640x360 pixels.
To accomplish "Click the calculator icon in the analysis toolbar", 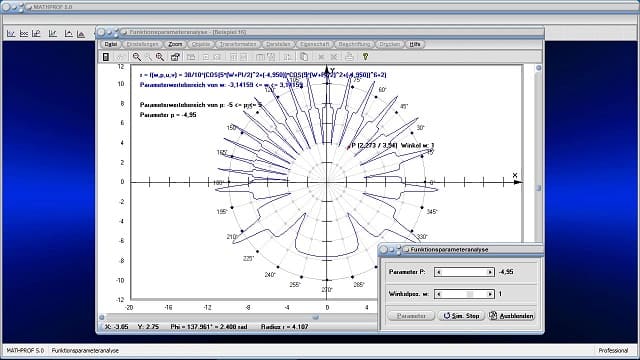I will coord(106,57).
